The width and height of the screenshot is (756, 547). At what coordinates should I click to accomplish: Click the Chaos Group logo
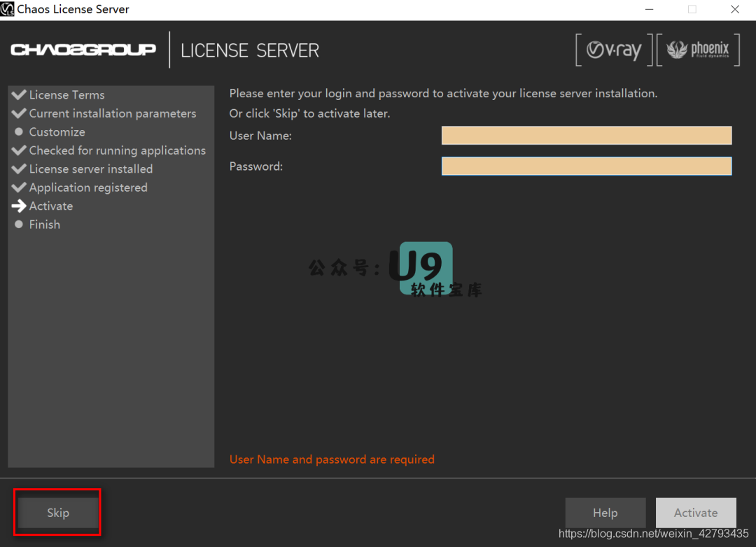83,50
